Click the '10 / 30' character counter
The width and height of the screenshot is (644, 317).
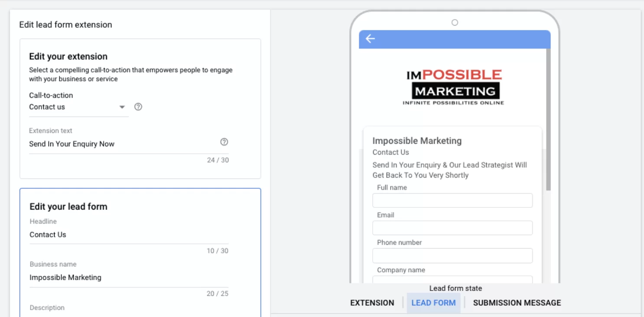point(217,251)
